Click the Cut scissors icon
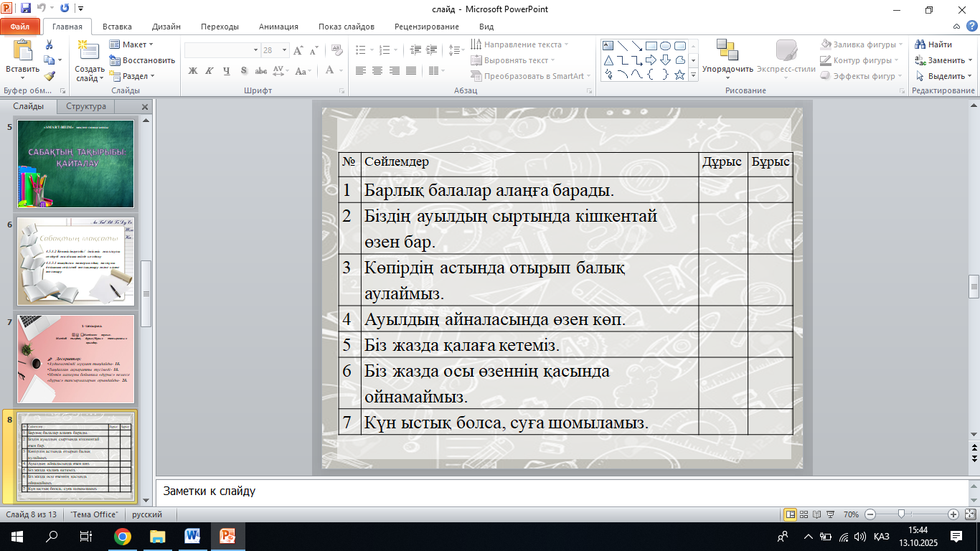980x551 pixels. (49, 44)
